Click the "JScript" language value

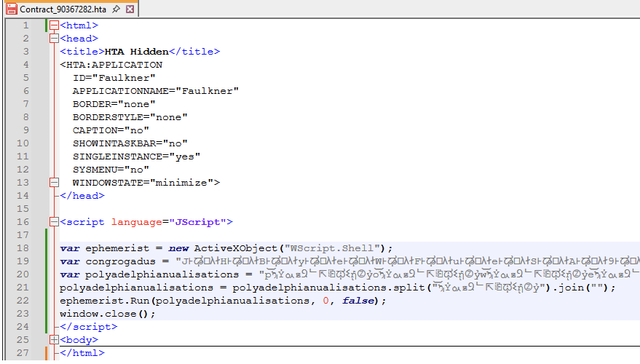click(x=197, y=221)
